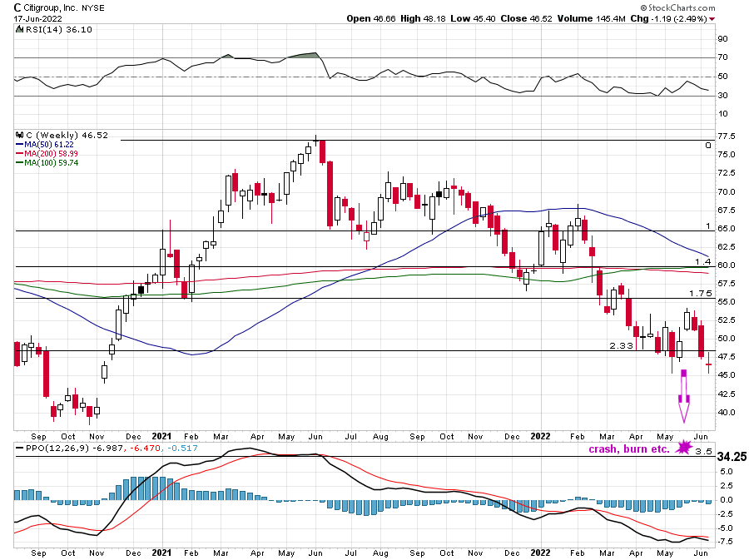Click the '-2.5' label on the PPO axis
The width and height of the screenshot is (749, 560).
pyautogui.click(x=726, y=513)
